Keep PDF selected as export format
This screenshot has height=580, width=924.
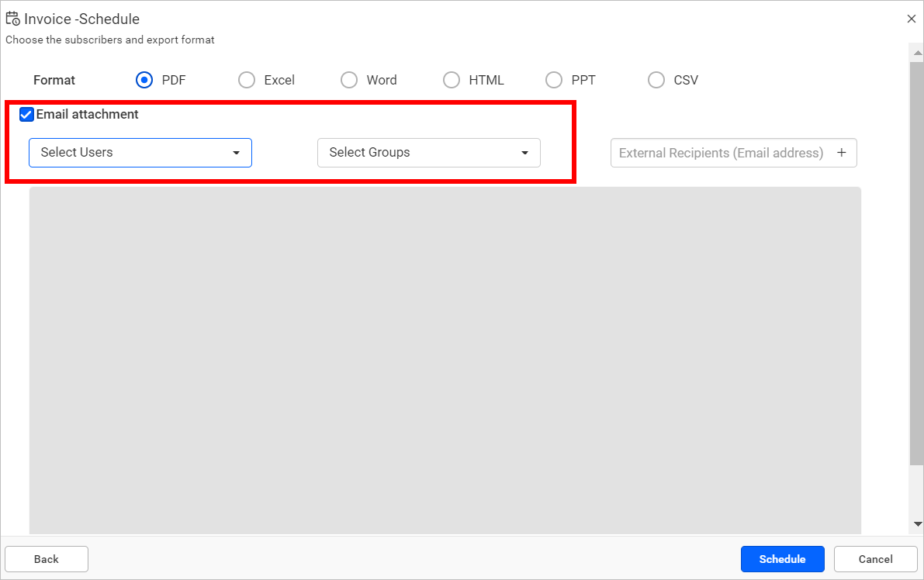144,80
